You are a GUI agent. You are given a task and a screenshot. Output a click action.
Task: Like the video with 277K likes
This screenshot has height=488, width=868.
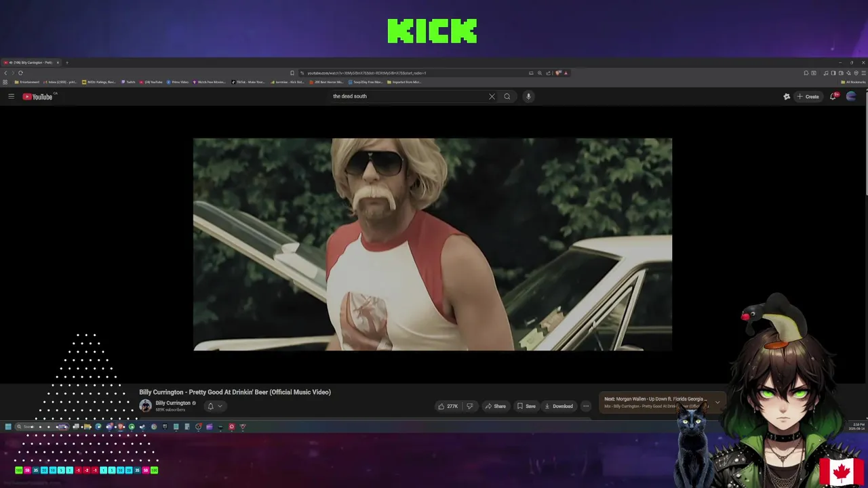tap(448, 406)
